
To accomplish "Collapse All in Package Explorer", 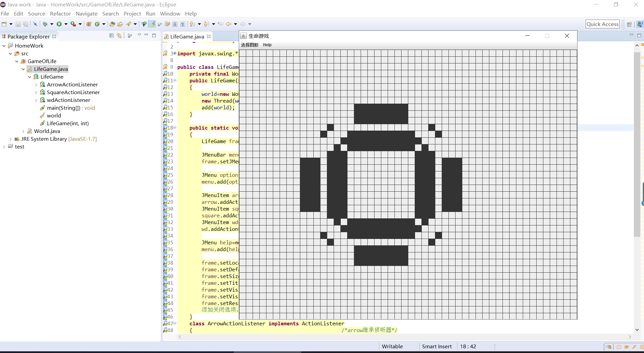I will [112, 35].
